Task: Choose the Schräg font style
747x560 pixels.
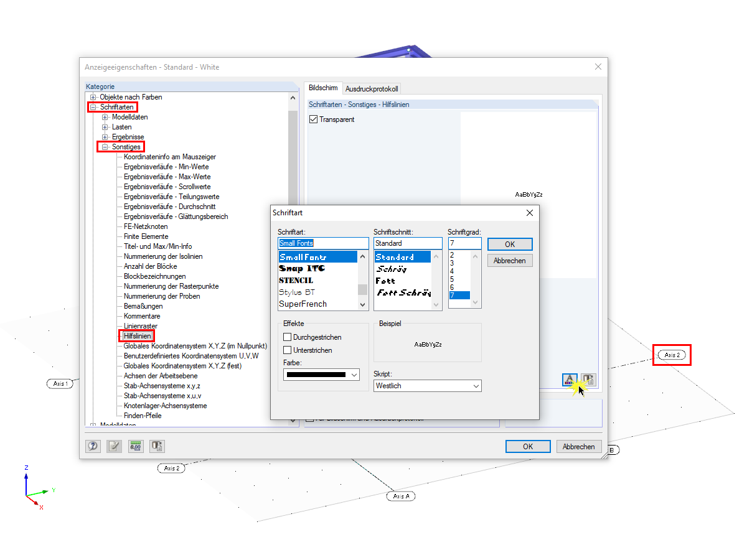Action: (x=391, y=269)
